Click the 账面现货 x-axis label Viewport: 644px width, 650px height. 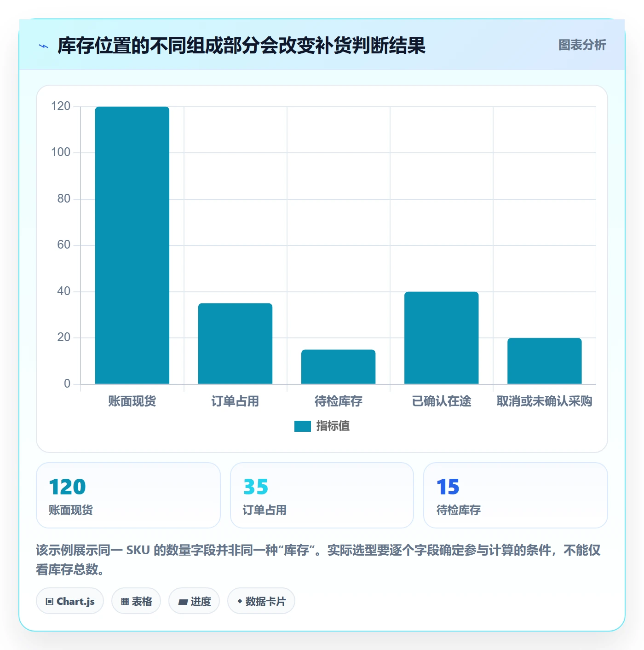tap(132, 401)
